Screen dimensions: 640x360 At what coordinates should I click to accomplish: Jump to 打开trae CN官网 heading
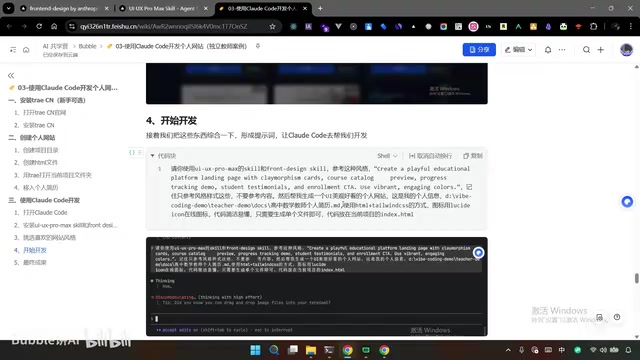[40, 113]
